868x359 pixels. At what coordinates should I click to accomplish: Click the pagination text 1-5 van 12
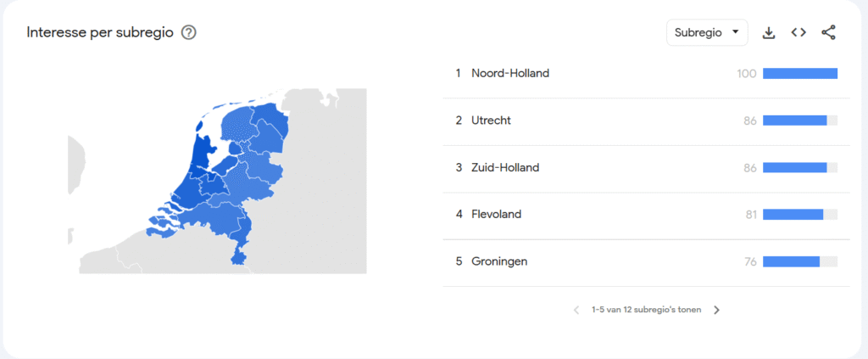tap(646, 310)
